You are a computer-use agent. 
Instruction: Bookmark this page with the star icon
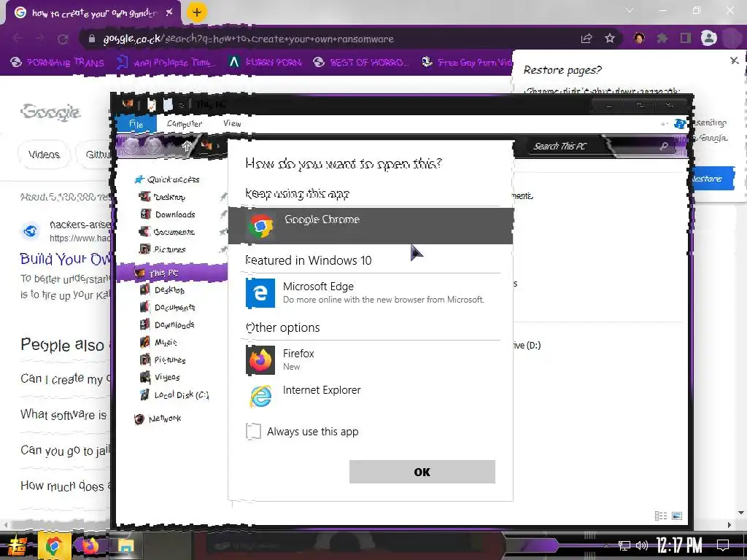[610, 39]
